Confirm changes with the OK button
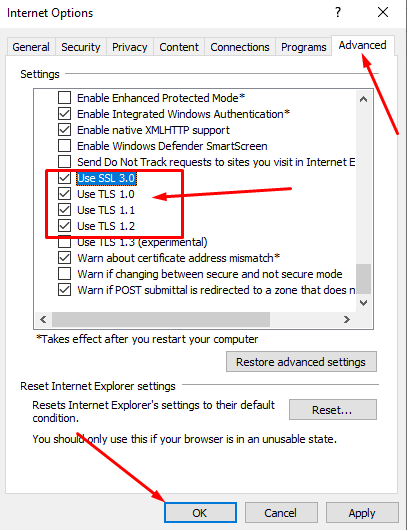The image size is (407, 530). 200,513
